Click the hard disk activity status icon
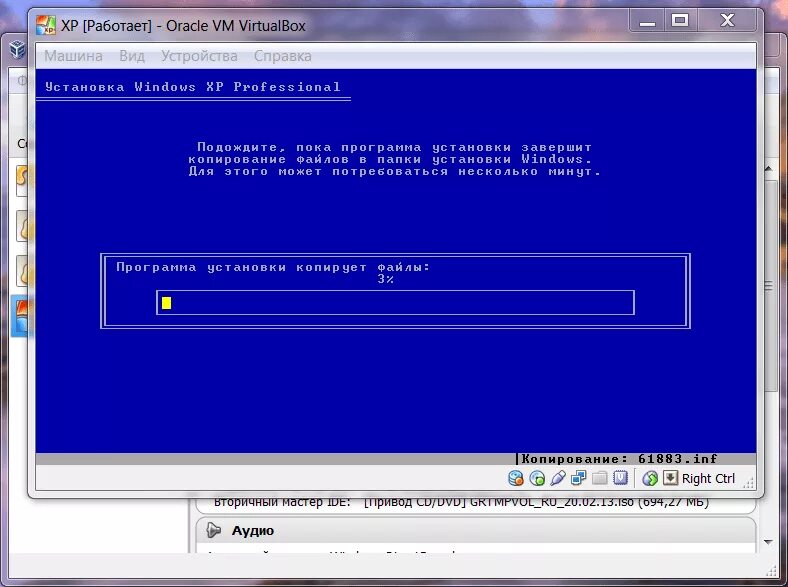Screen dimensions: 788x587 (x=516, y=478)
